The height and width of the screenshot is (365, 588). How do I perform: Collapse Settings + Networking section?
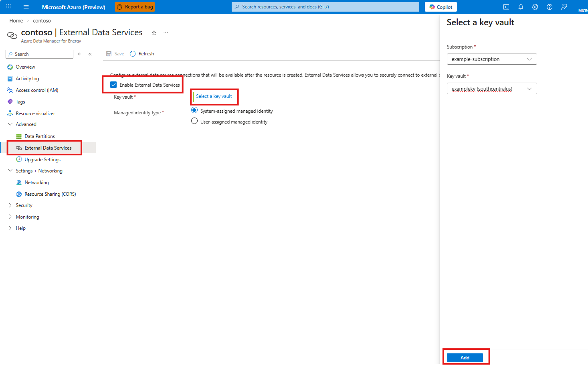tap(10, 171)
